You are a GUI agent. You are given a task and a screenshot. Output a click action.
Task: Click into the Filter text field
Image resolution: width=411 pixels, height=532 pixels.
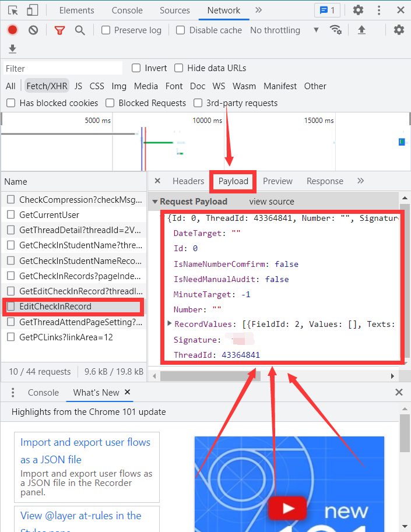pos(63,68)
